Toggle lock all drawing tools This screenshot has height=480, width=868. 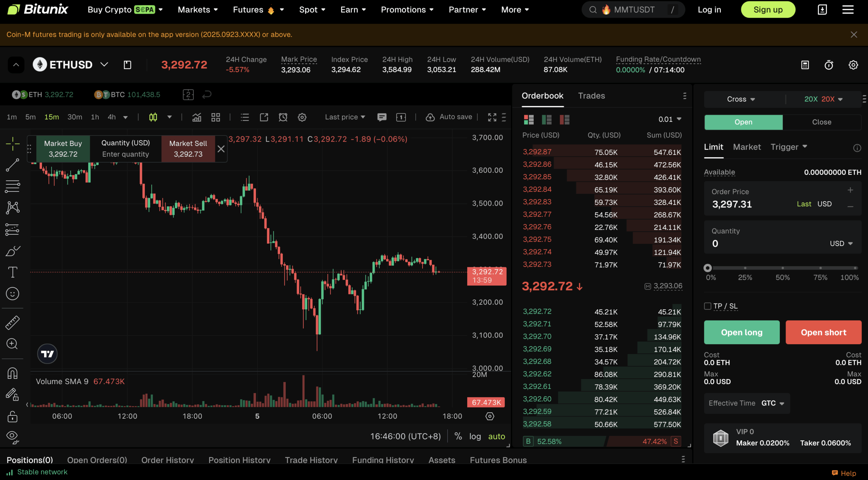click(13, 416)
